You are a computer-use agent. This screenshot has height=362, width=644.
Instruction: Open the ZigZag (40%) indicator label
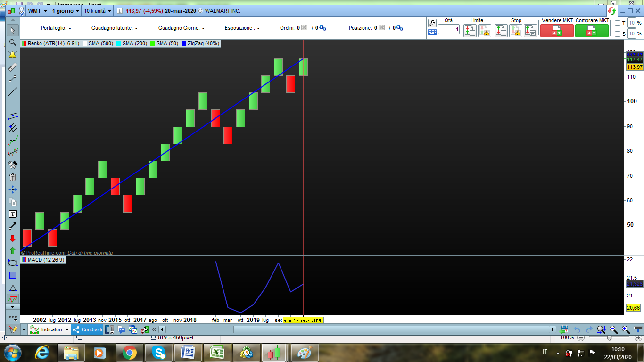click(200, 43)
